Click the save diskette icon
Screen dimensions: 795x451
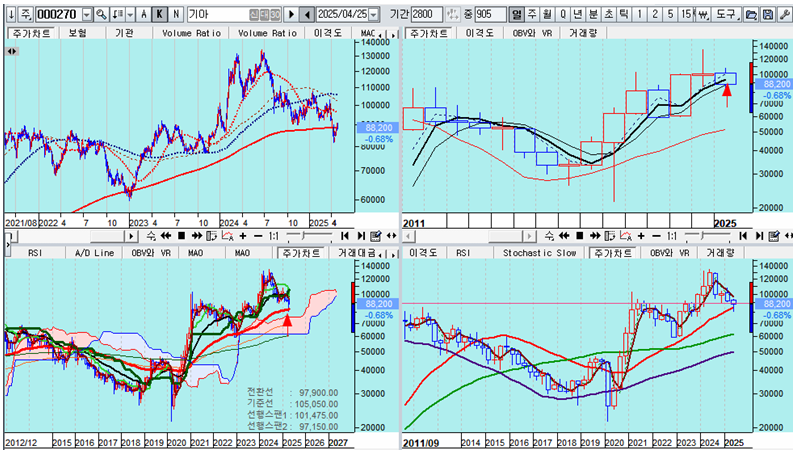(768, 14)
